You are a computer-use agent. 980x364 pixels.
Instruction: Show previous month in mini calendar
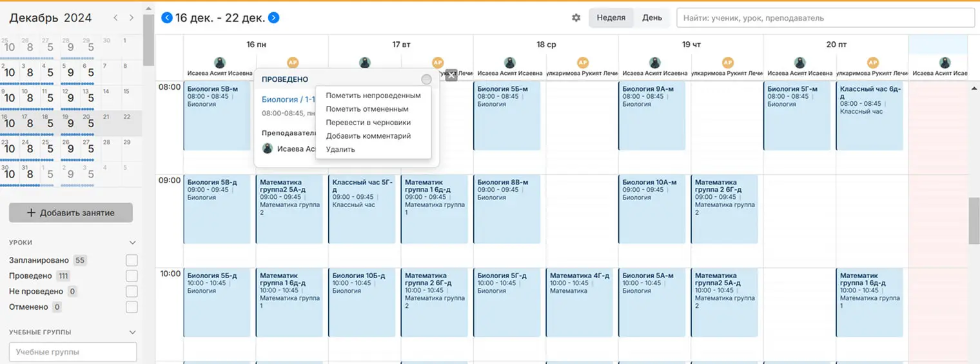115,18
